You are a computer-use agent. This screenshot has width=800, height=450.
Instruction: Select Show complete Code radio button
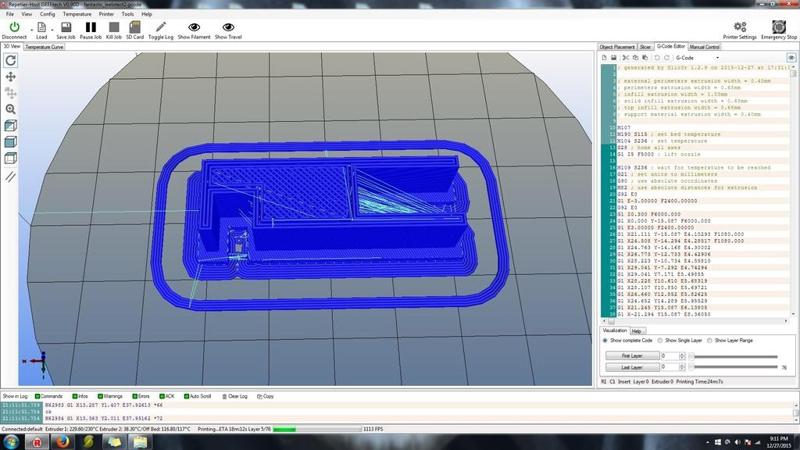[605, 340]
